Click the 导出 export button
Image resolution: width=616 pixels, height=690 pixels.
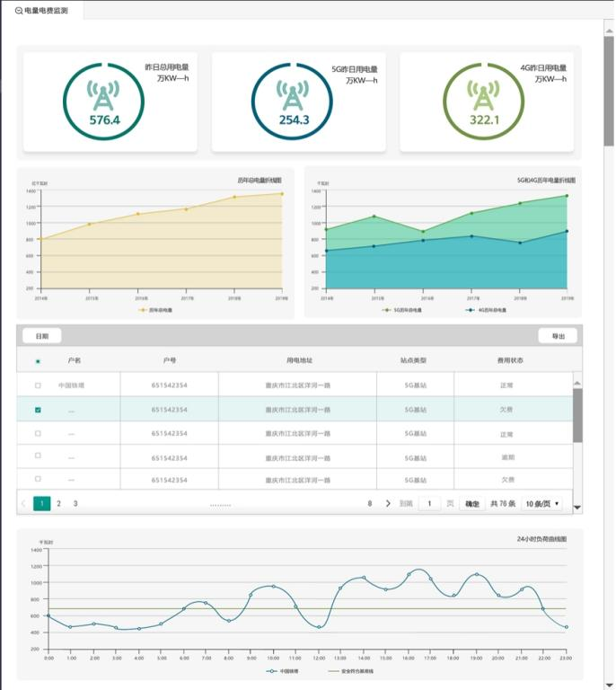558,336
